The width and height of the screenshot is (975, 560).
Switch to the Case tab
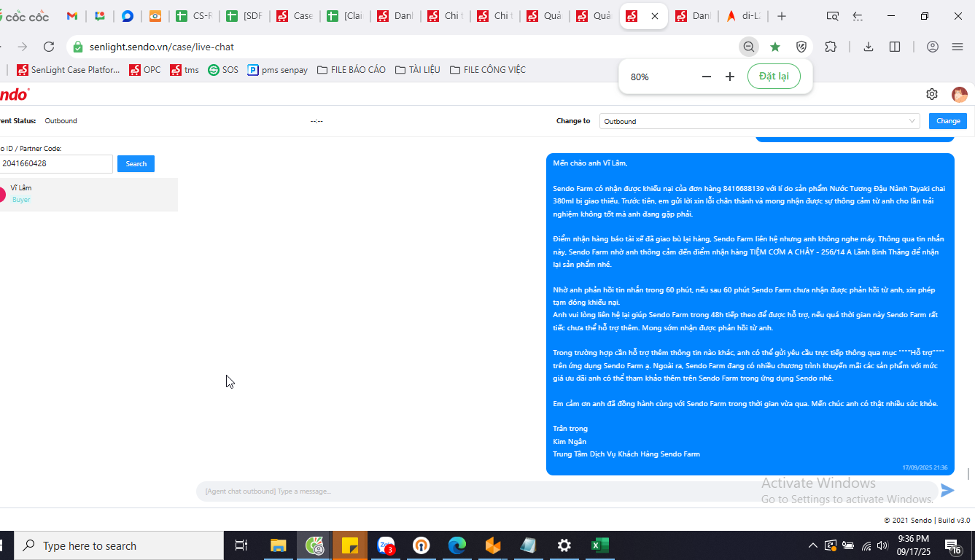coord(294,16)
